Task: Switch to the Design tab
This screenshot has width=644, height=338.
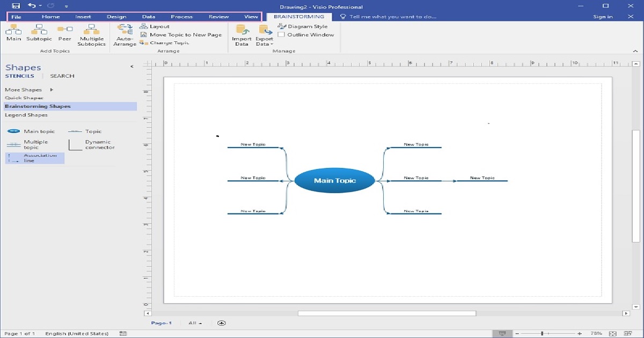Action: [116, 17]
